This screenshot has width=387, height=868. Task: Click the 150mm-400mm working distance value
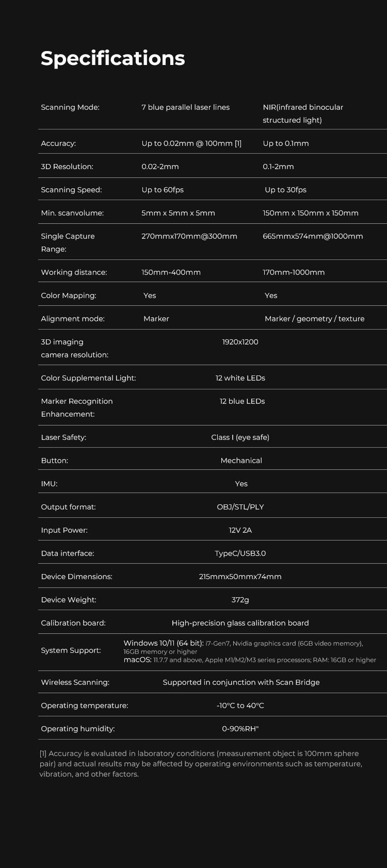(x=171, y=272)
